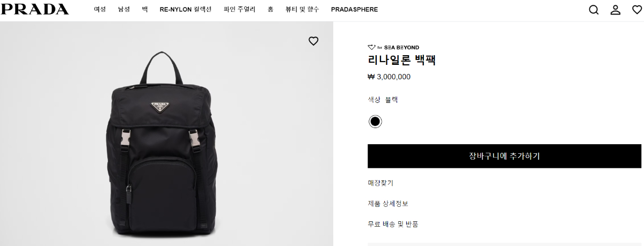Open the 여성 menu
The image size is (644, 246).
point(100,10)
